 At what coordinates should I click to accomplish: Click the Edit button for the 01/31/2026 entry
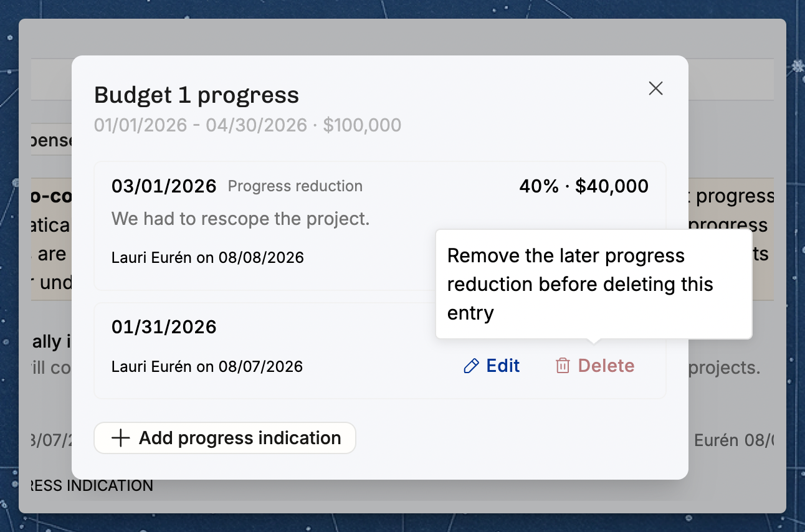click(492, 366)
